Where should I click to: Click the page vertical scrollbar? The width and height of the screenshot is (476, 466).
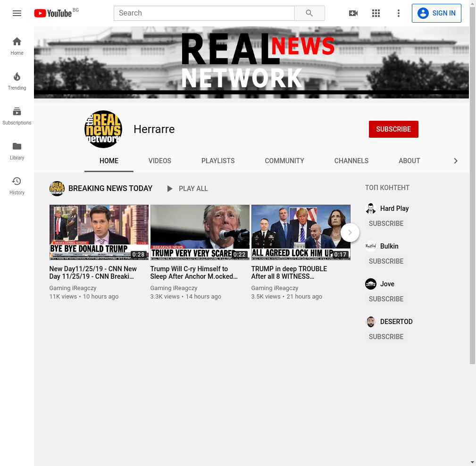(472, 185)
